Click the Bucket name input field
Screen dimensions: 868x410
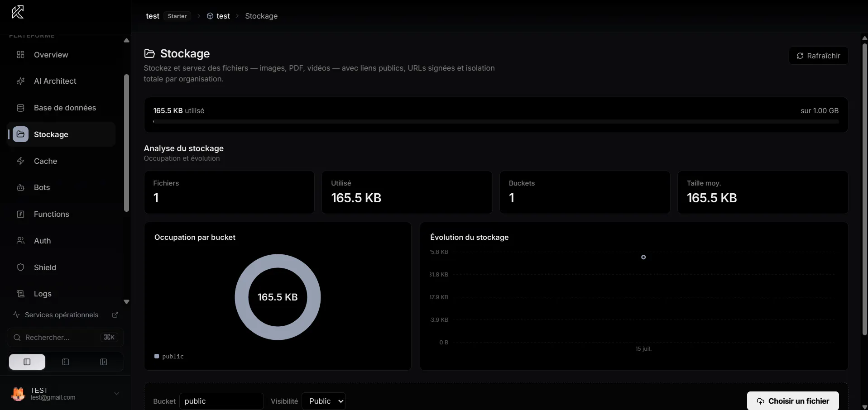221,401
